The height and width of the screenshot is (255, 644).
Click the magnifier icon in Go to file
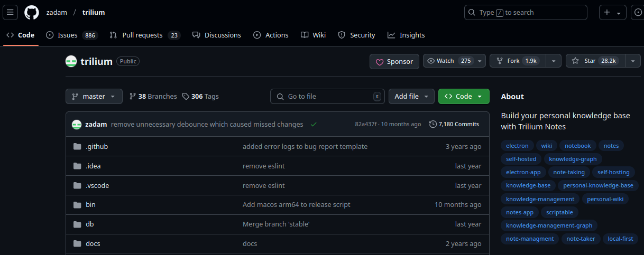(280, 97)
